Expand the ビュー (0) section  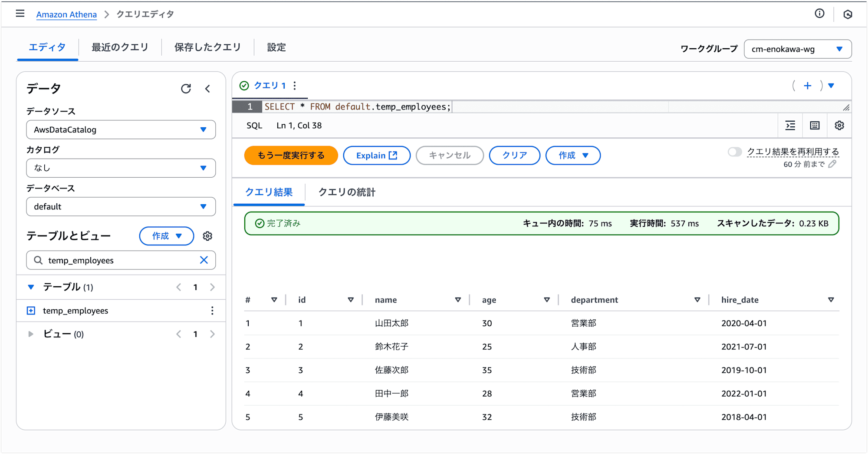pyautogui.click(x=31, y=334)
